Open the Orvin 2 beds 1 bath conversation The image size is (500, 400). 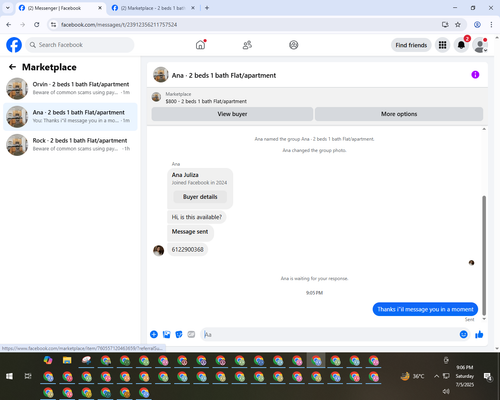[70, 88]
